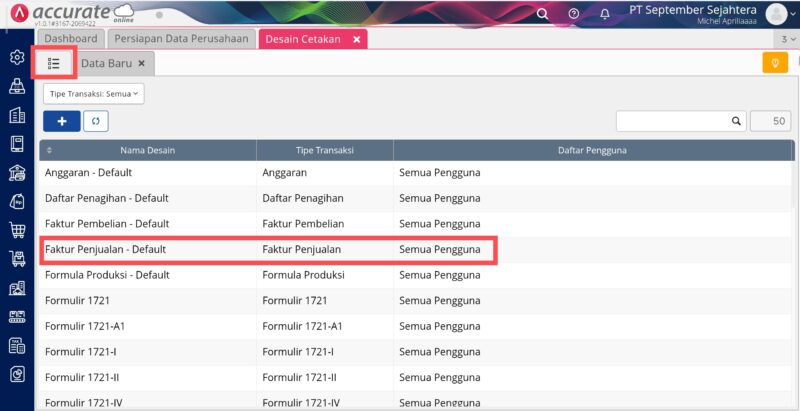Screen dimensions: 800x411
Task: Click the search icon in the top header
Action: 542,13
